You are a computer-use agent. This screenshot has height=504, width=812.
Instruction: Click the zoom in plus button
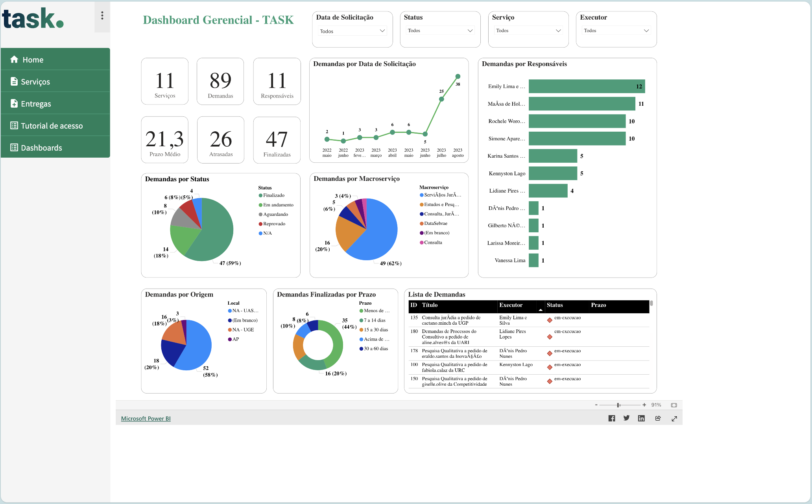tap(644, 405)
